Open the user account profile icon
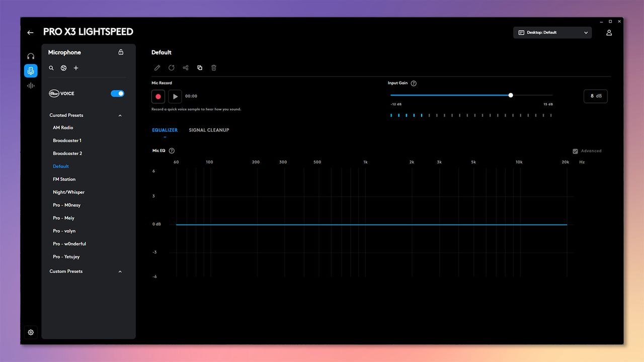Image resolution: width=644 pixels, height=362 pixels. coord(609,33)
